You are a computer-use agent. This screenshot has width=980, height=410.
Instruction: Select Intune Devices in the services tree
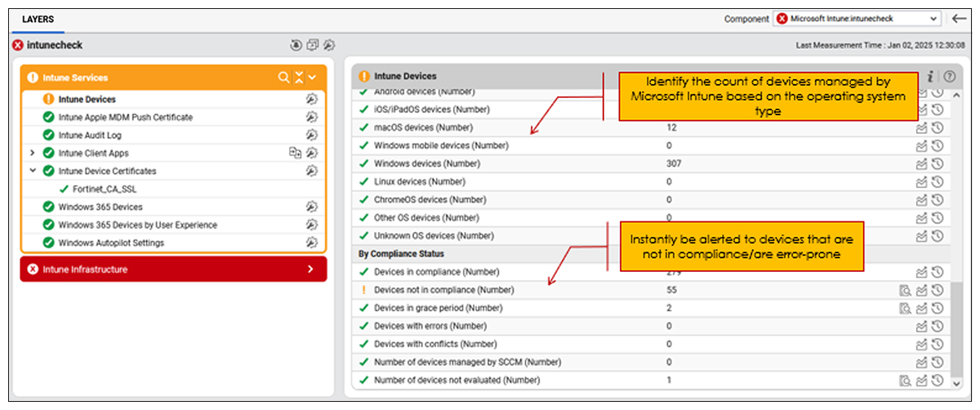point(87,99)
